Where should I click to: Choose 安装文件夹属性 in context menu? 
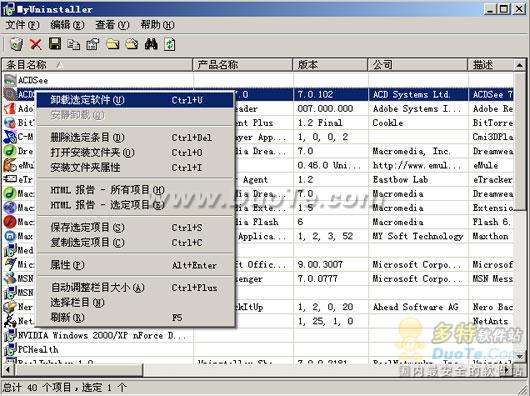[135, 168]
